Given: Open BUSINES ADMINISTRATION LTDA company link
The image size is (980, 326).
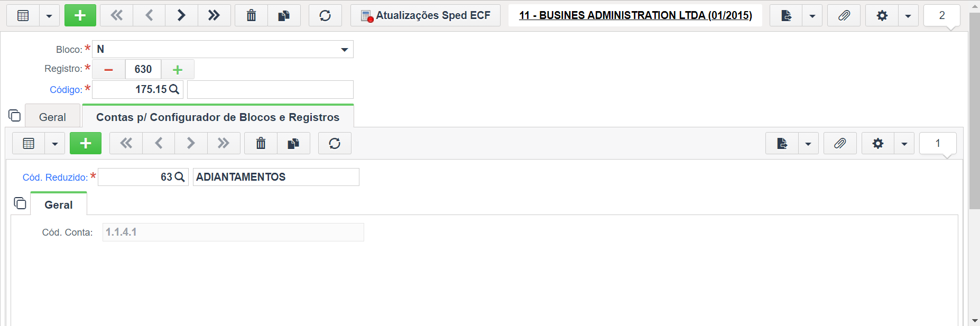Looking at the screenshot, I should 635,15.
